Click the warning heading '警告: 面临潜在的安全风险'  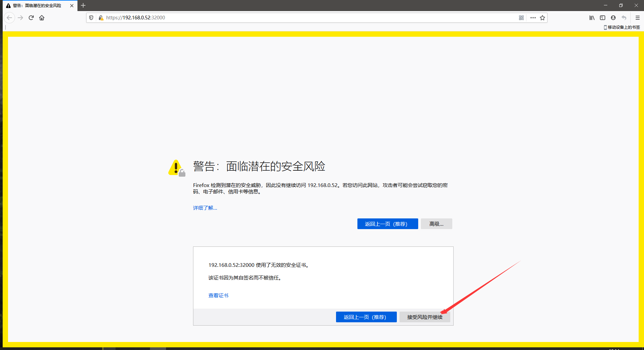pos(259,166)
